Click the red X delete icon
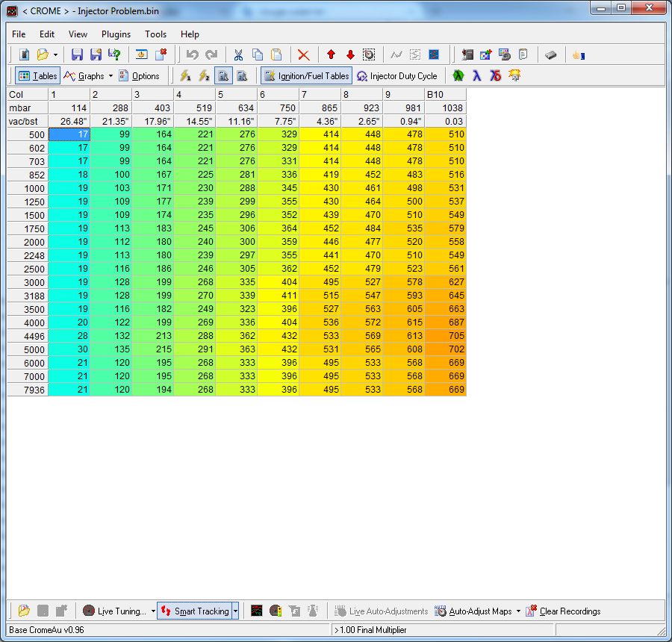The image size is (672, 642). 303,54
